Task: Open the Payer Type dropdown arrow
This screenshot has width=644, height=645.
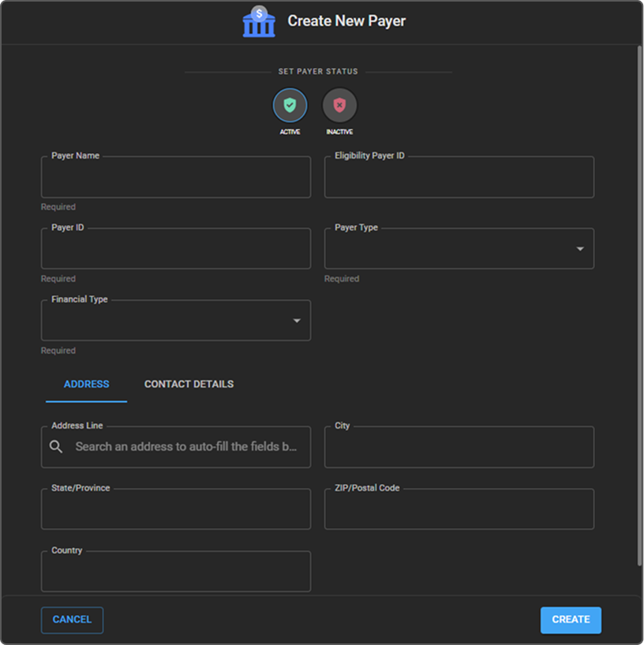Action: (580, 249)
